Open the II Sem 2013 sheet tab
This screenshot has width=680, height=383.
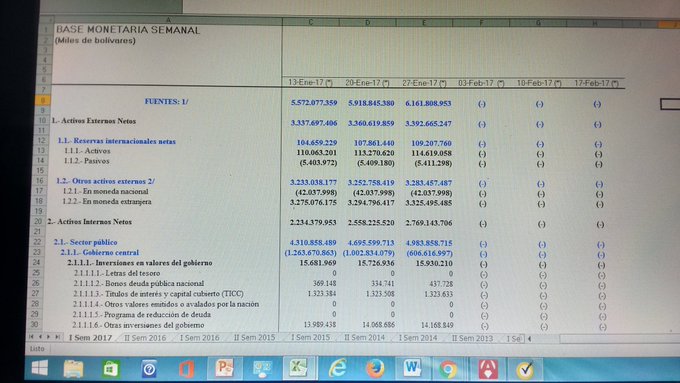[472, 338]
